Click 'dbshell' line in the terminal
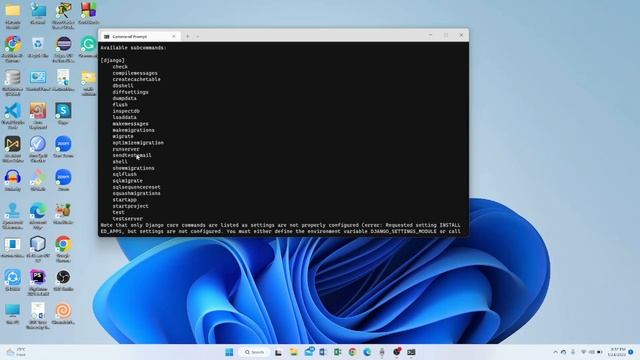The height and width of the screenshot is (360, 640). 123,86
